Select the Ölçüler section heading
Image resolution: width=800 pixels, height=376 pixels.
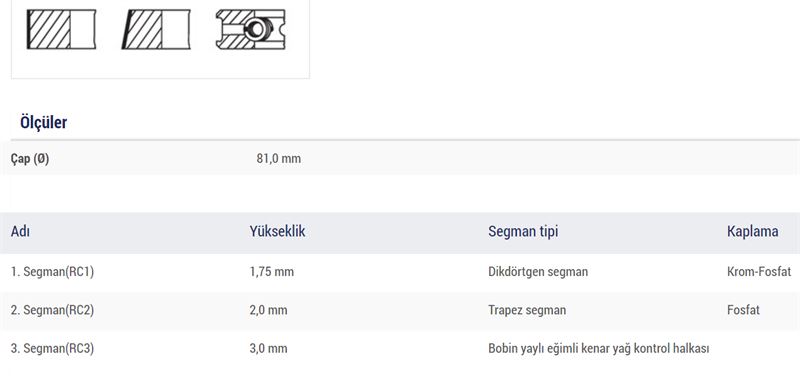(43, 122)
